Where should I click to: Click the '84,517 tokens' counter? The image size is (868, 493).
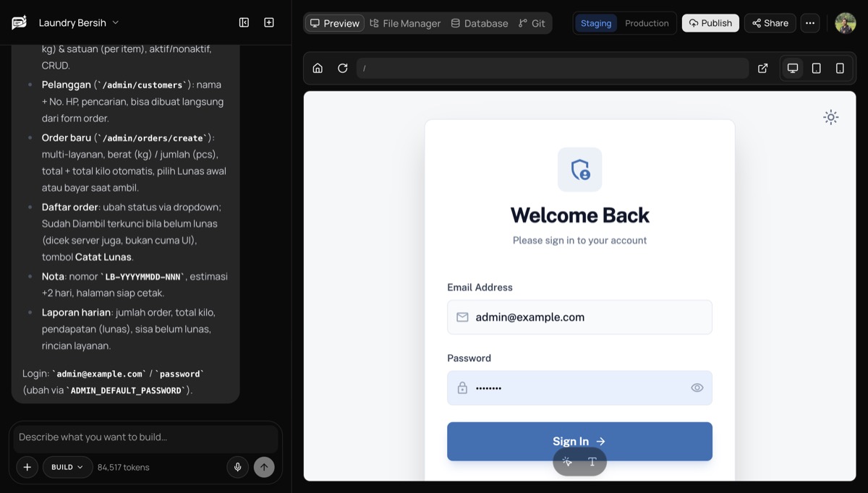[x=124, y=468]
